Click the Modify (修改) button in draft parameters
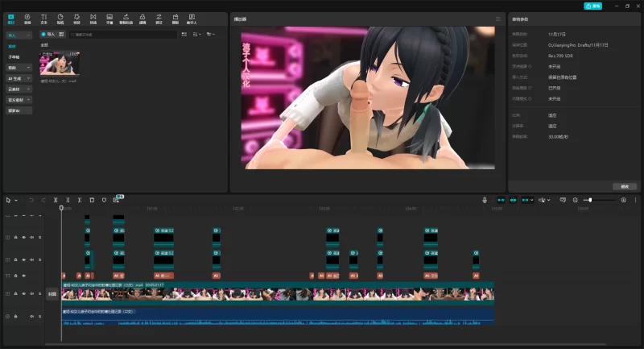Viewport: 644px width, 349px height. 623,186
